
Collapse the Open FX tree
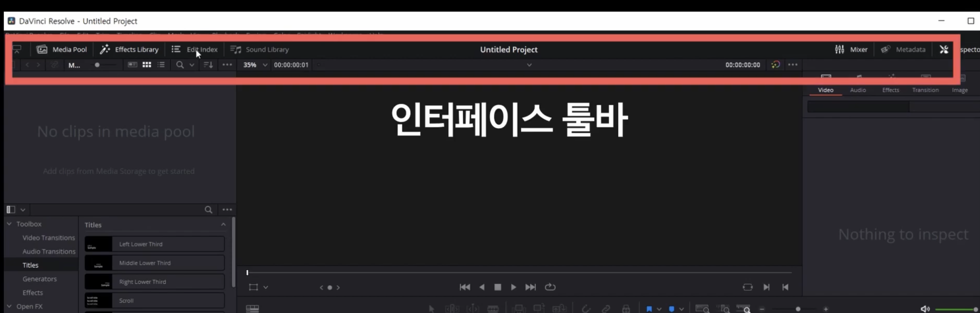(x=9, y=306)
